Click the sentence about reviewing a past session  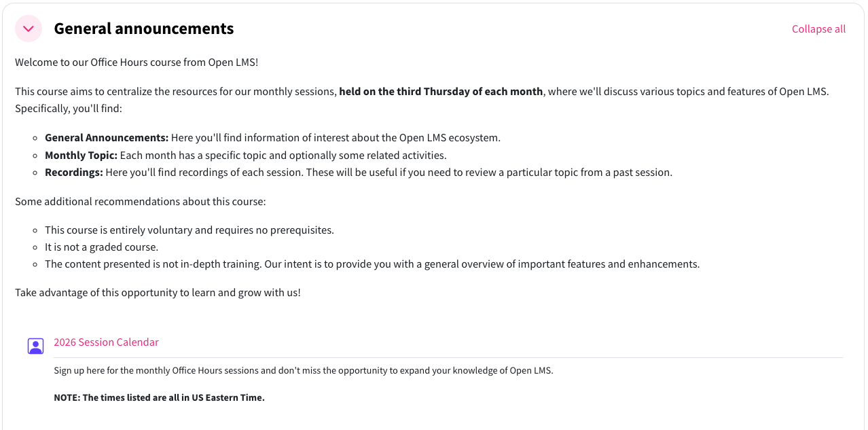click(489, 173)
